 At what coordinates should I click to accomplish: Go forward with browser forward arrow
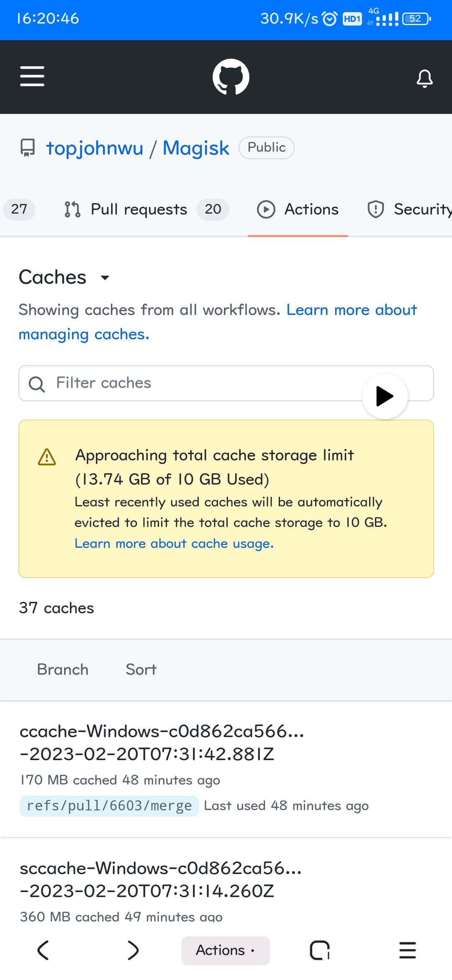coord(133,950)
